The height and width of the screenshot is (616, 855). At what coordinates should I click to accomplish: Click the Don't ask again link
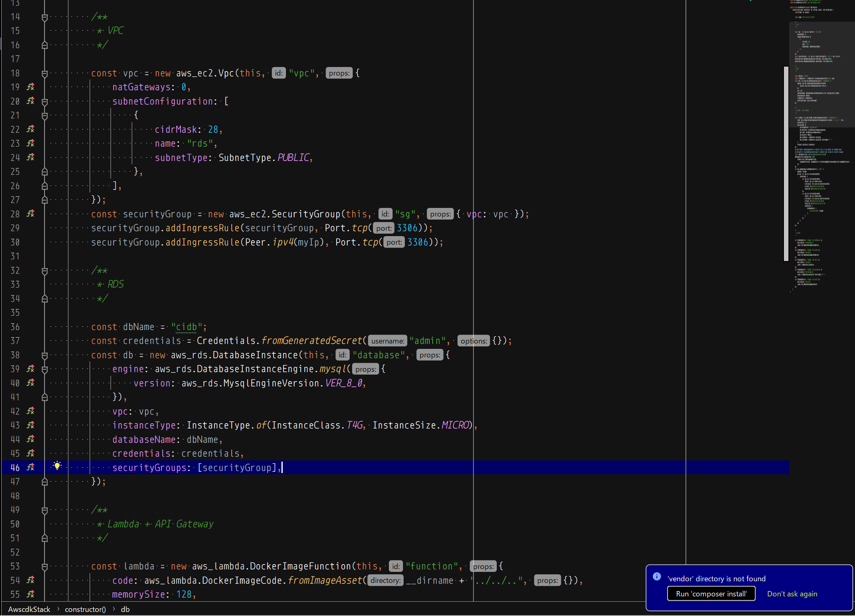tap(792, 594)
